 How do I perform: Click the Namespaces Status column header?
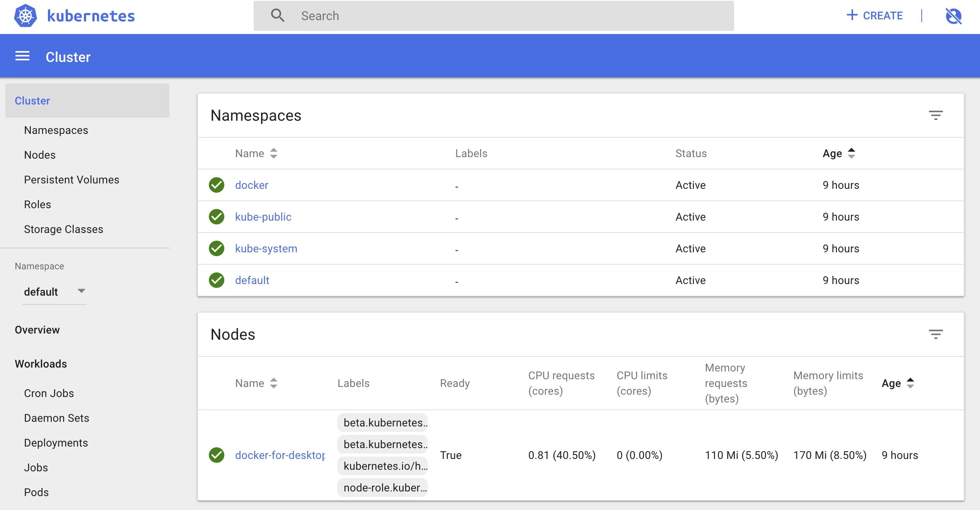coord(691,153)
